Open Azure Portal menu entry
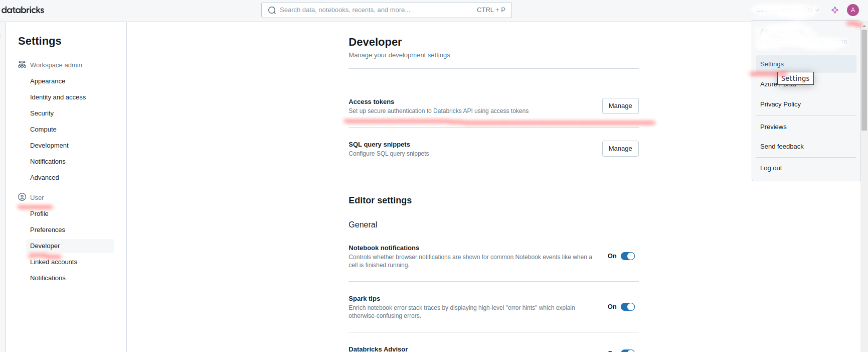Screen dimensions: 868x352 (x=806, y=84)
